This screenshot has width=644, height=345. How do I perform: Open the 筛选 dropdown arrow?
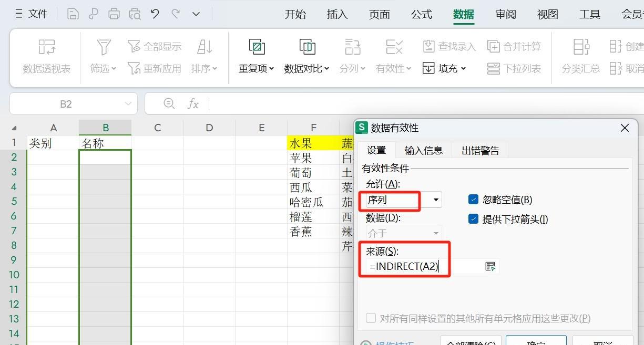[114, 69]
